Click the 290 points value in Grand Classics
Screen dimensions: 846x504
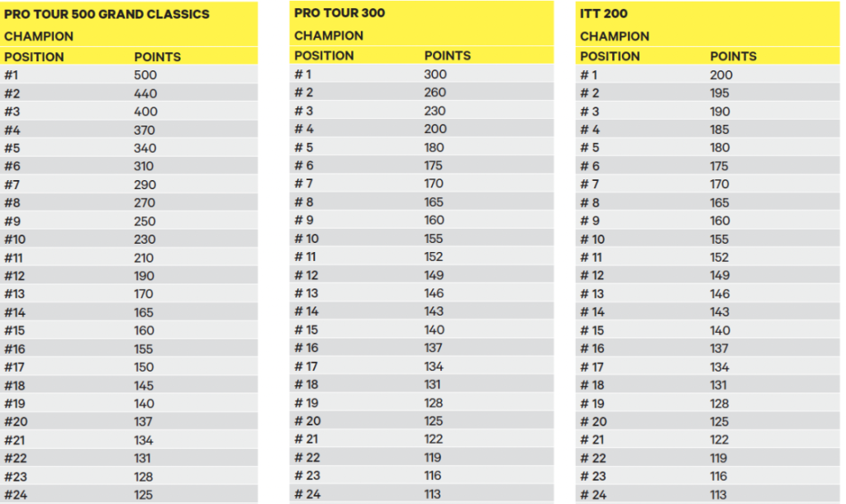coord(145,184)
